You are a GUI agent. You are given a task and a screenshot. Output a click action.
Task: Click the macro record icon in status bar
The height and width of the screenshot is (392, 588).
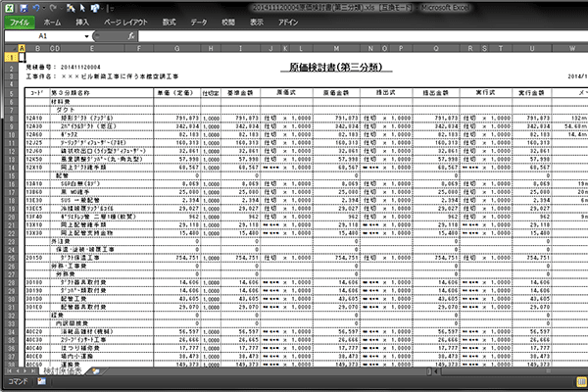point(41,381)
